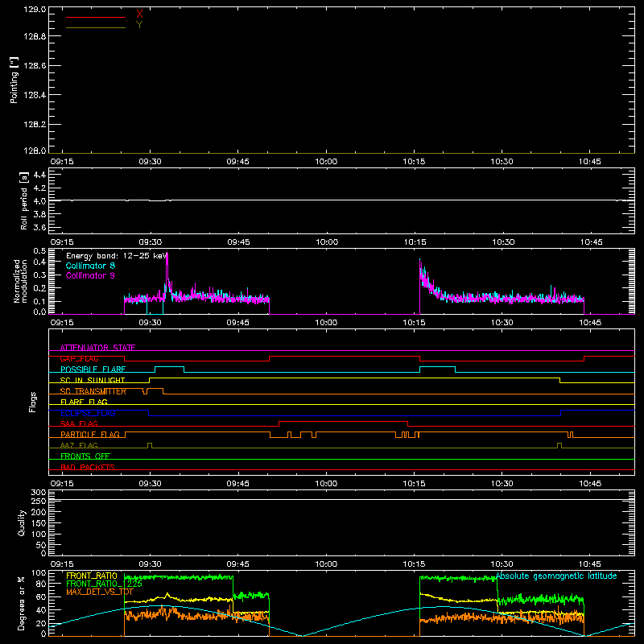The height and width of the screenshot is (644, 644).
Task: Click the FLARE_FLAG label
Action: click(84, 402)
